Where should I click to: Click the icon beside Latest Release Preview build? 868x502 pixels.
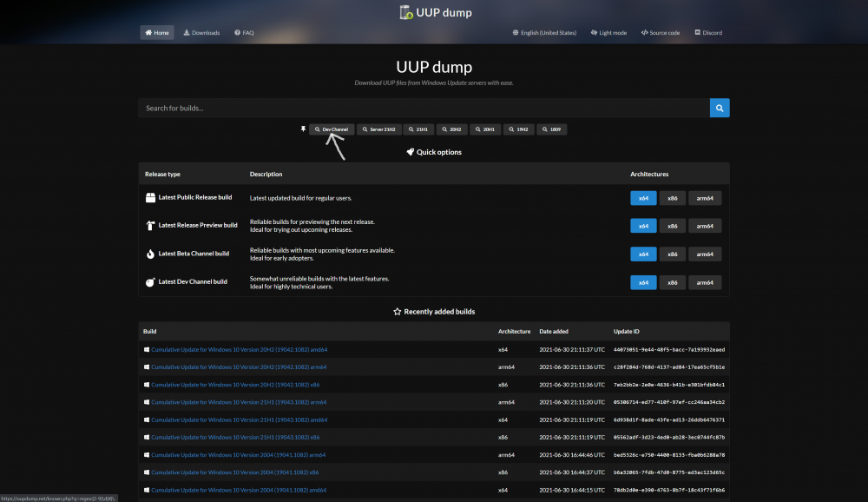coord(150,226)
